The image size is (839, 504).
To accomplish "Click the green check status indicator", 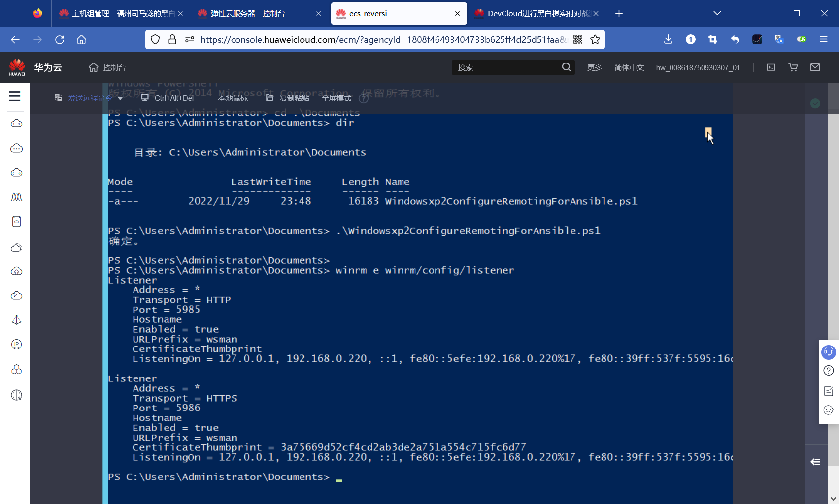I will [815, 103].
